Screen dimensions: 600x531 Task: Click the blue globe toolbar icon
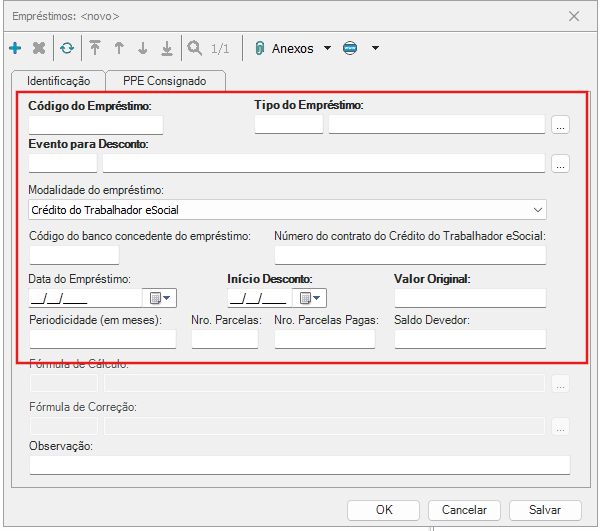(350, 48)
